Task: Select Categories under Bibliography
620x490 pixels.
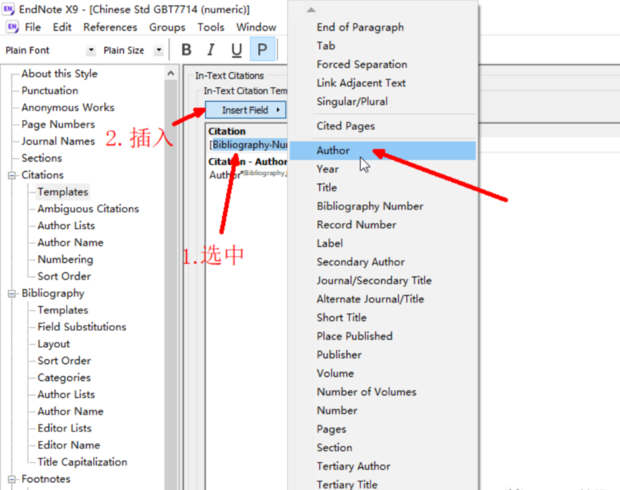Action: coord(64,378)
